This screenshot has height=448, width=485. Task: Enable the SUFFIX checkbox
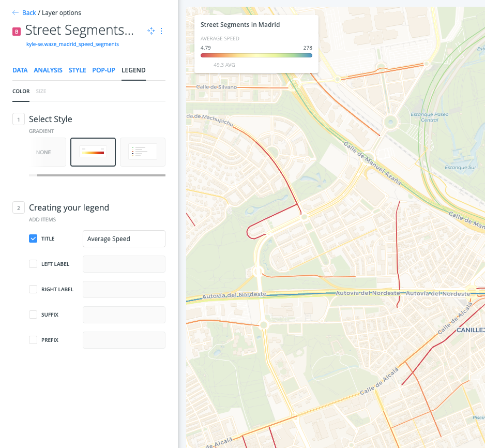(33, 315)
